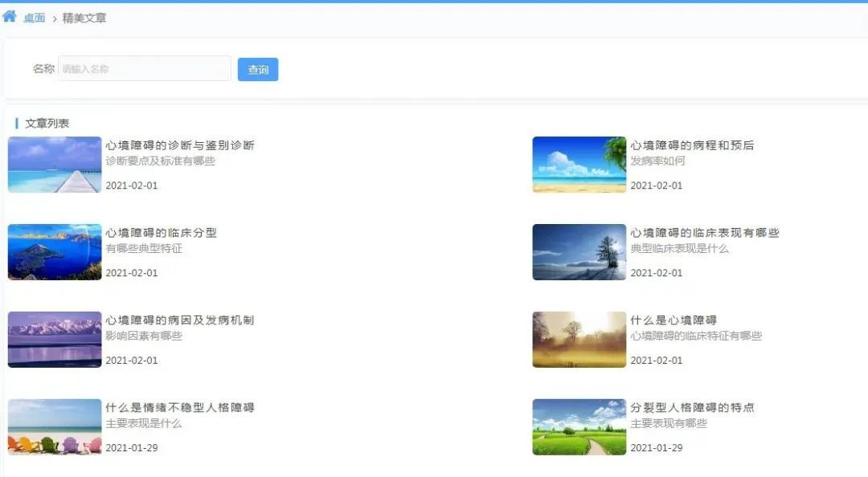Click the snowy winter tree thumbnail
This screenshot has height=477, width=868.
pyautogui.click(x=579, y=252)
